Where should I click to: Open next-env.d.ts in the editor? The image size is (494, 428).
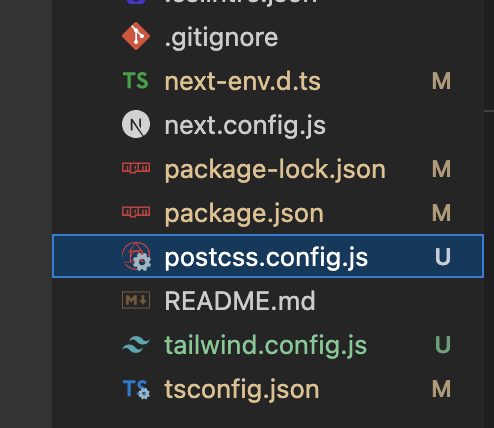click(x=243, y=81)
